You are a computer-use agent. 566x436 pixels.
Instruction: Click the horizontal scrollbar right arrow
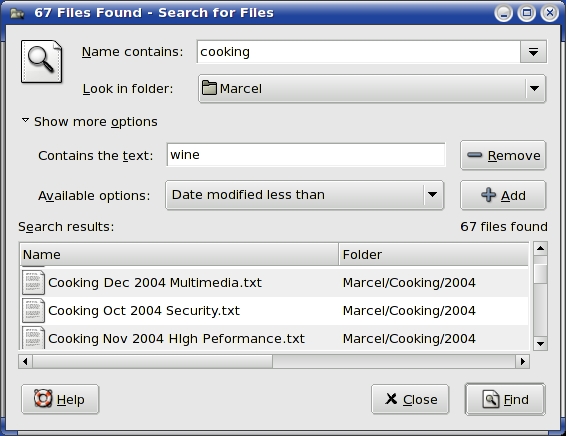523,361
